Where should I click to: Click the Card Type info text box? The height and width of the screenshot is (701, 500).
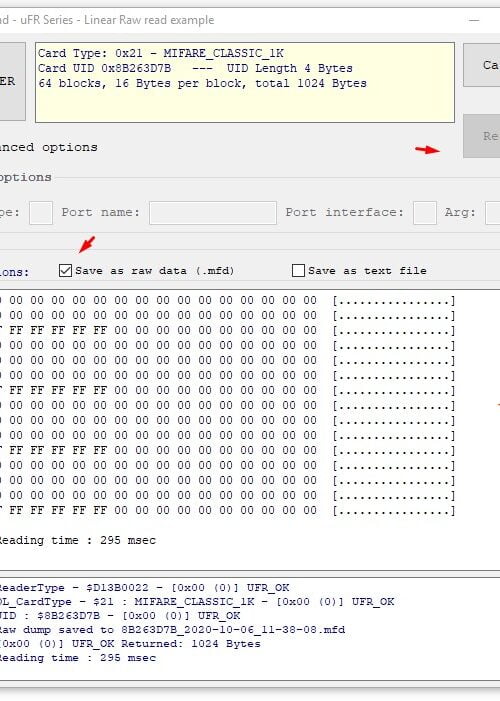[245, 82]
